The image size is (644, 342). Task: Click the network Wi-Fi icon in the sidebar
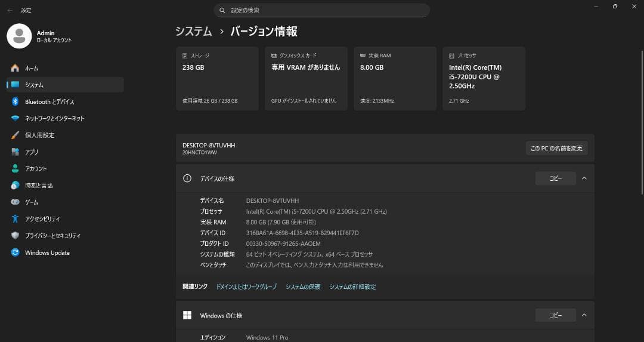click(x=15, y=118)
